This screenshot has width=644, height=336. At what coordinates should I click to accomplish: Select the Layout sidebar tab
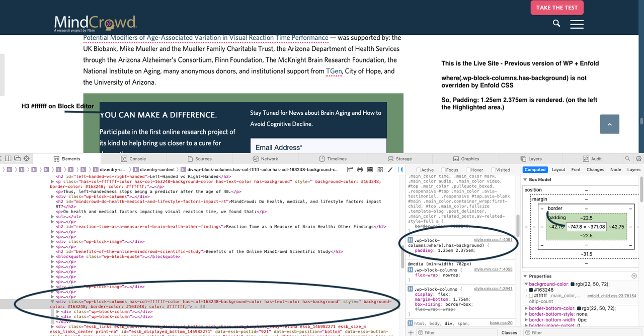pos(558,170)
